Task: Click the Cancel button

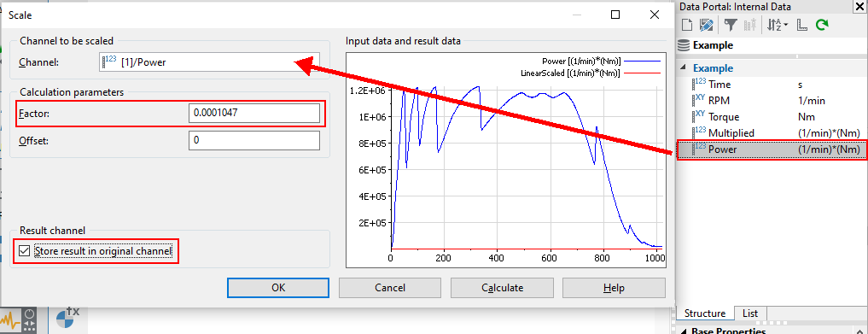Action: (x=390, y=288)
